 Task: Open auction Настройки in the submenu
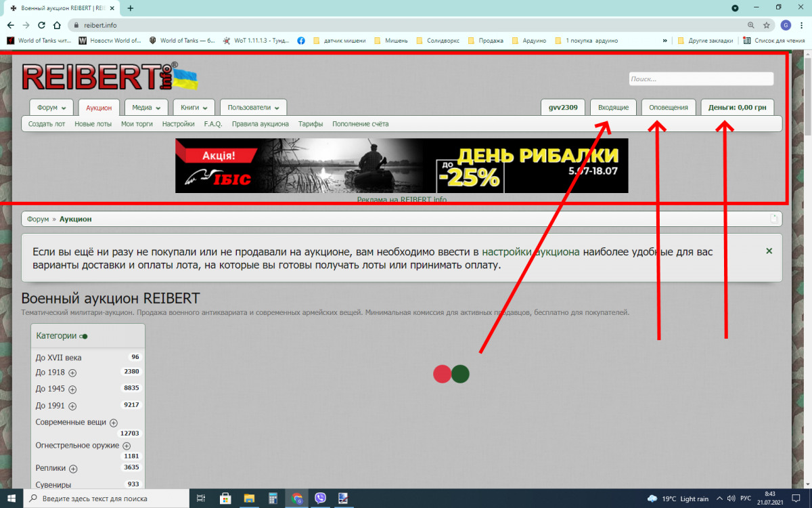pyautogui.click(x=179, y=124)
